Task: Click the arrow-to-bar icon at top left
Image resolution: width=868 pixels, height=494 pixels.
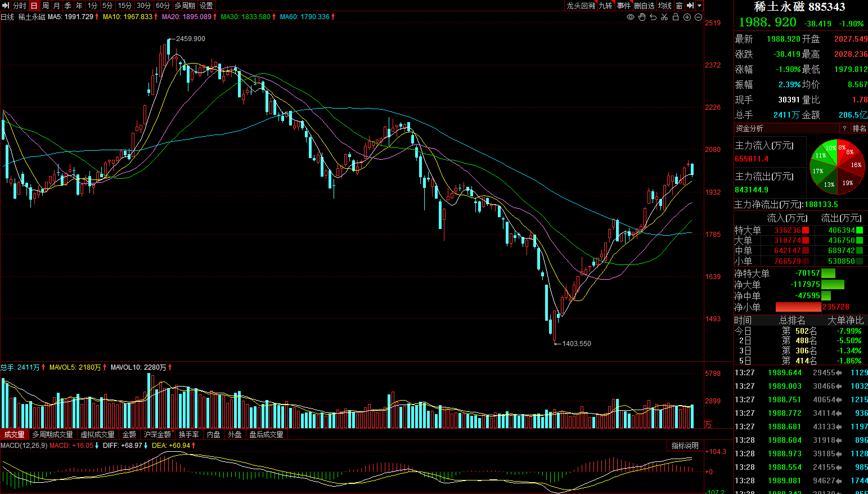Action: pos(6,6)
